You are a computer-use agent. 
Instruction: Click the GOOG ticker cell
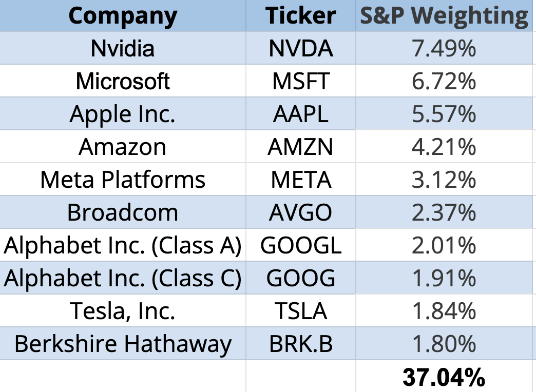point(301,278)
